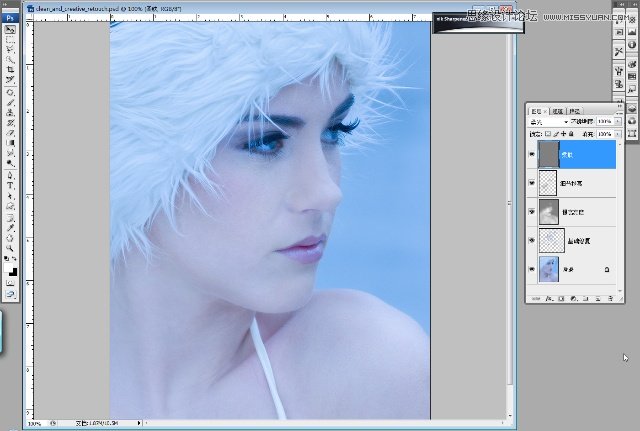Select the Eyedropper tool
The image size is (640, 431).
pyautogui.click(x=10, y=228)
